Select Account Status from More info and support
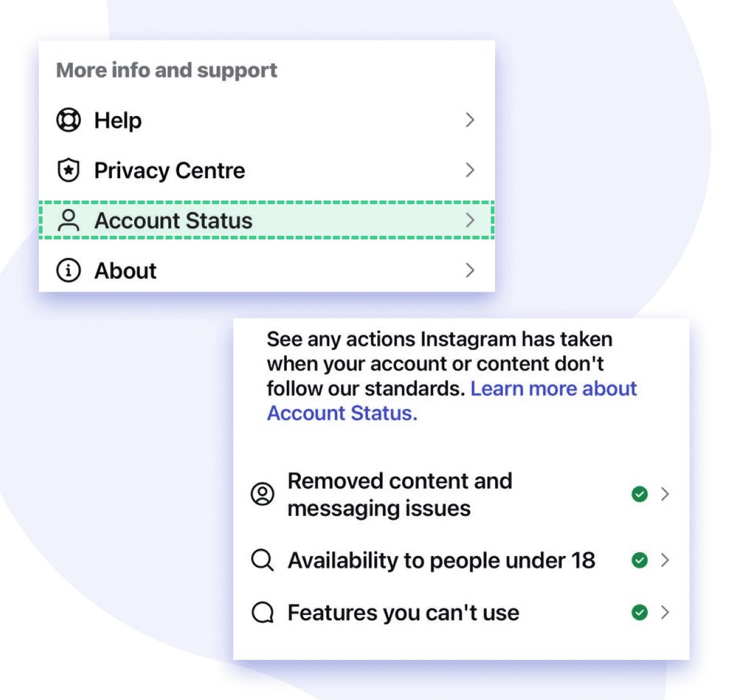The height and width of the screenshot is (700, 729). [x=173, y=221]
